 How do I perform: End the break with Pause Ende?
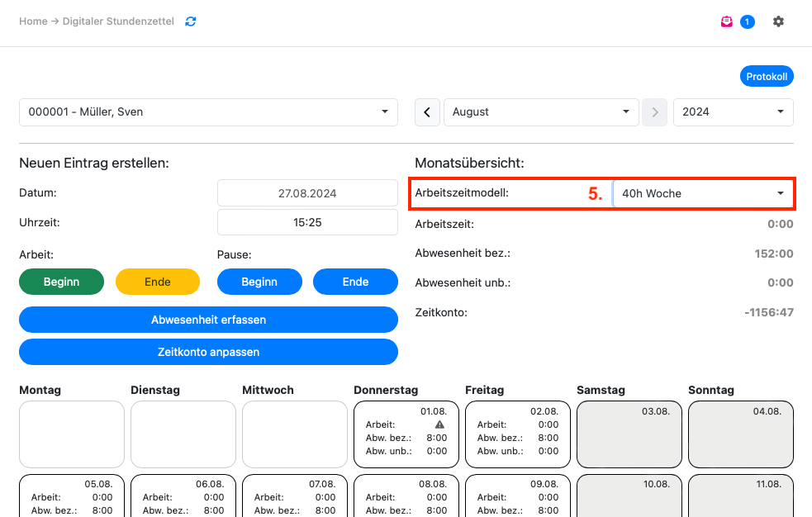[x=355, y=282]
